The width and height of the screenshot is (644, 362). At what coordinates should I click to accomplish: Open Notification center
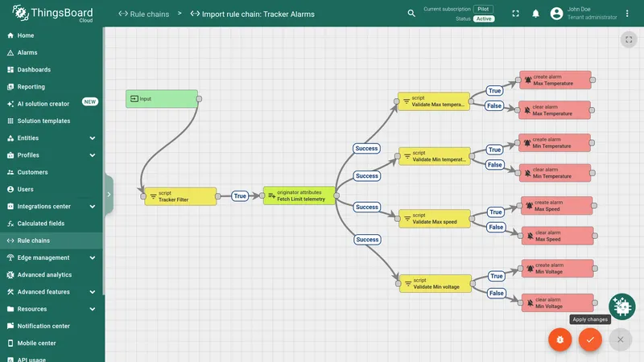point(52,327)
